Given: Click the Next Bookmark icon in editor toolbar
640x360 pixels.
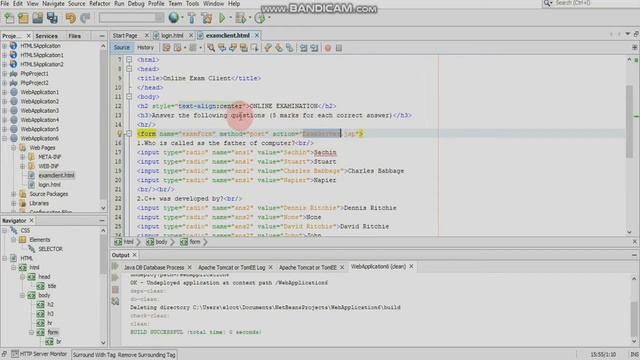Looking at the screenshot, I should pos(279,48).
